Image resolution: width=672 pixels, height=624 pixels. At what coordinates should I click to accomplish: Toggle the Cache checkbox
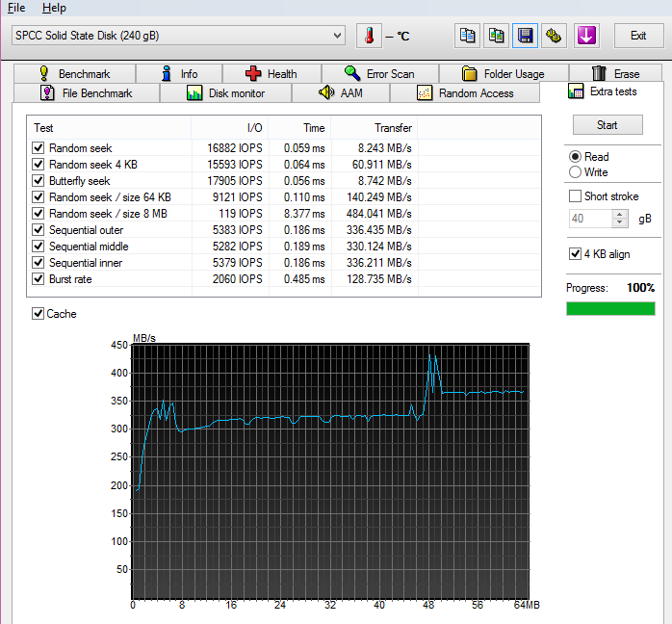[38, 314]
